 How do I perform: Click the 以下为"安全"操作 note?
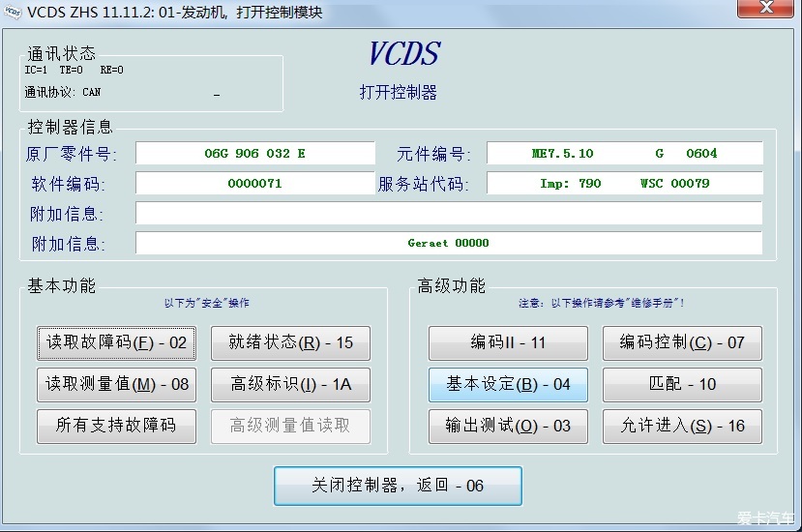[x=207, y=304]
